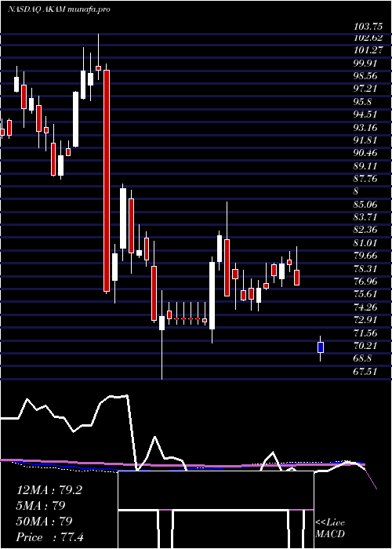Click the 74.26 price label
Screen dimensions: 392x549
point(365,307)
